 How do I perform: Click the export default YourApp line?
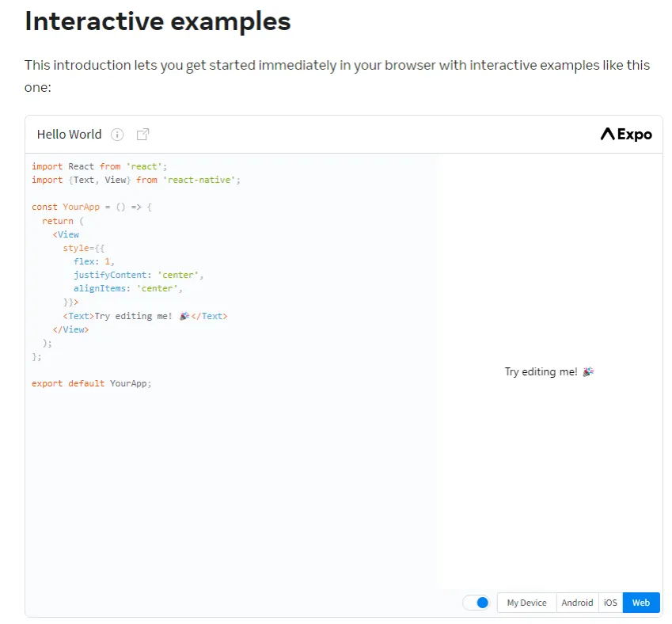(x=91, y=382)
